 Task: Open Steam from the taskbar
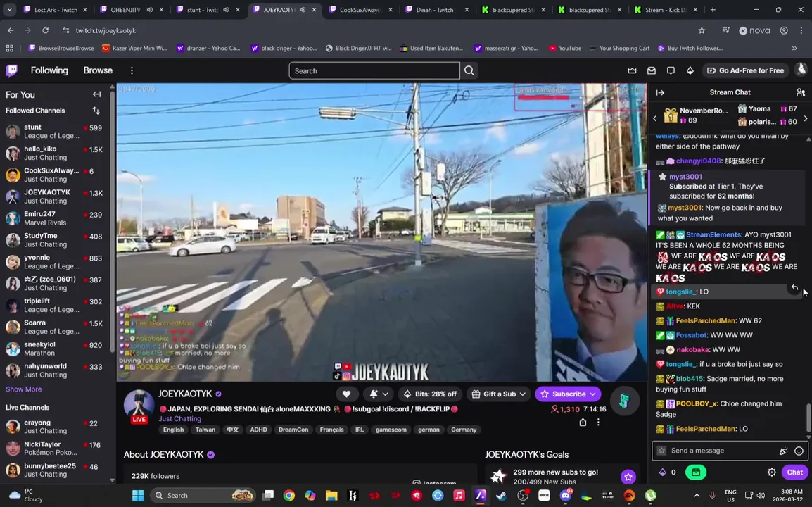click(x=501, y=496)
